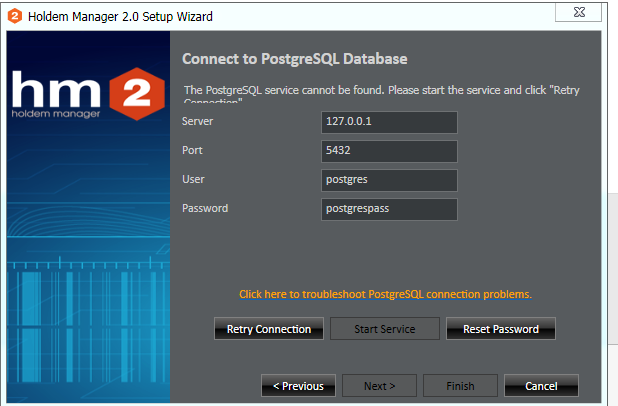
Task: Go back with the Previous button
Action: [298, 386]
